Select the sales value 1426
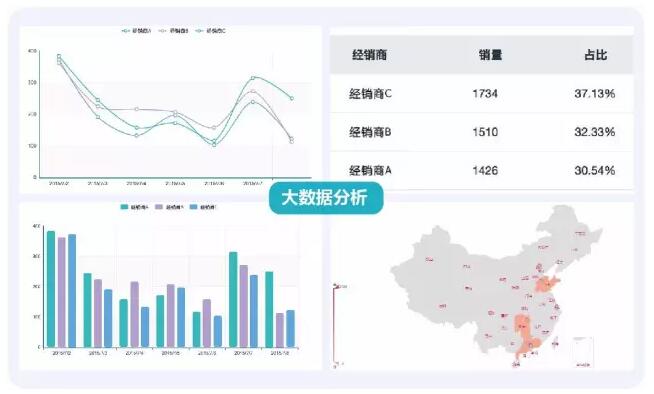The height and width of the screenshot is (394, 654). (x=485, y=171)
